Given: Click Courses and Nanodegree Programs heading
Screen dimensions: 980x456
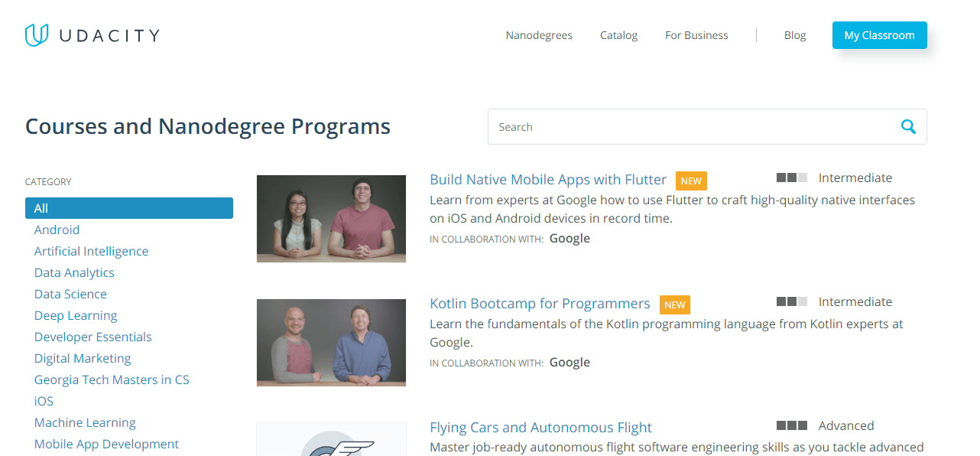Looking at the screenshot, I should click(x=208, y=126).
